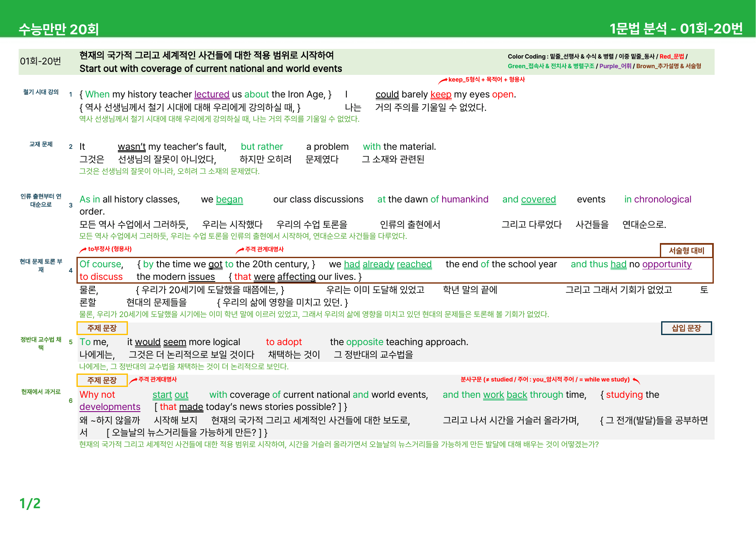Click the Korean title '현재의 국가적 그리고 세계적인 사건들에 대한 적용 범위로 시작하여'

[x=206, y=55]
